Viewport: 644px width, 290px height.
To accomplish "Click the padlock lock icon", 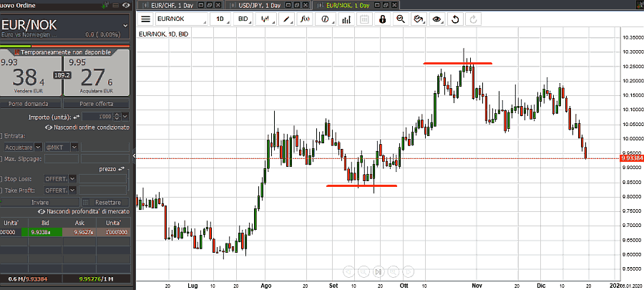I will click(x=382, y=19).
